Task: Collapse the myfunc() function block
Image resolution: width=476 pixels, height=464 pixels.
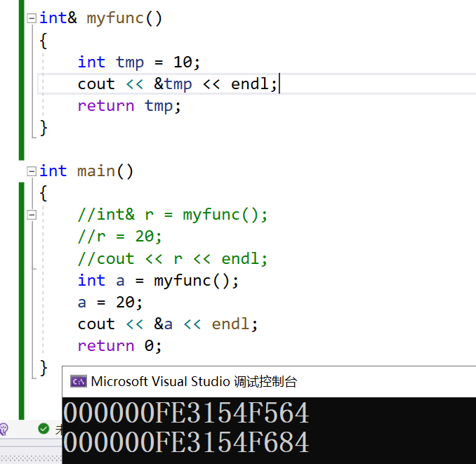Action: click(x=32, y=18)
